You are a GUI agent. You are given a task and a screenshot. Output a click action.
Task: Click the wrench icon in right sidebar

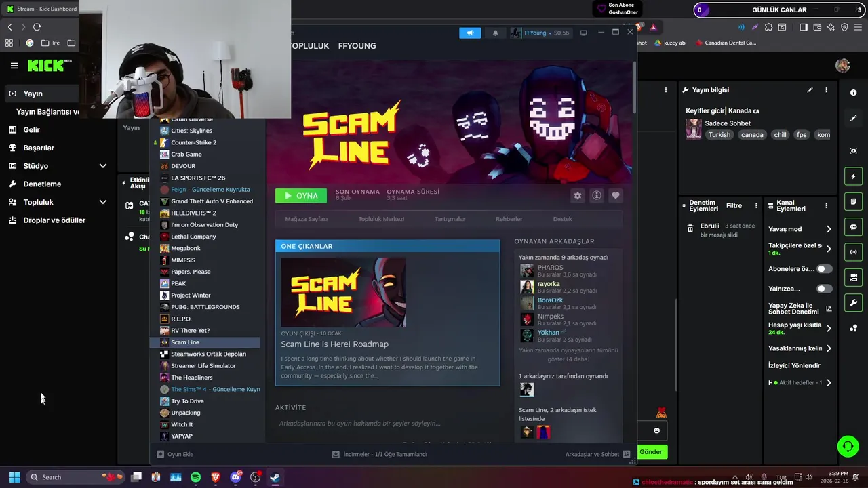click(x=853, y=302)
